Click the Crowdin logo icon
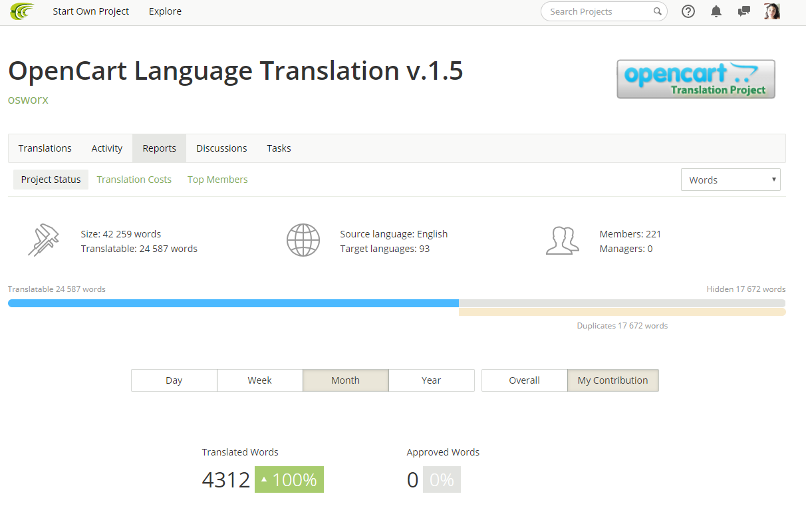The width and height of the screenshot is (806, 532). click(x=22, y=11)
